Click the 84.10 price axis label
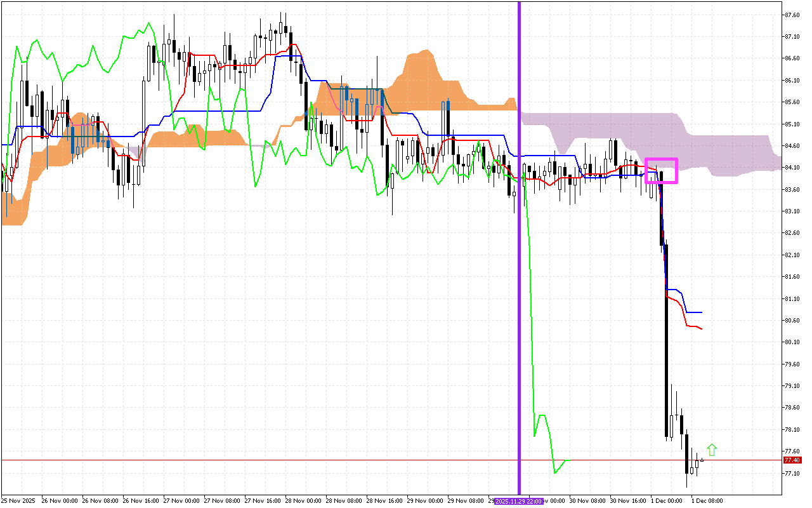Viewport: 812px width, 508px height. click(791, 168)
